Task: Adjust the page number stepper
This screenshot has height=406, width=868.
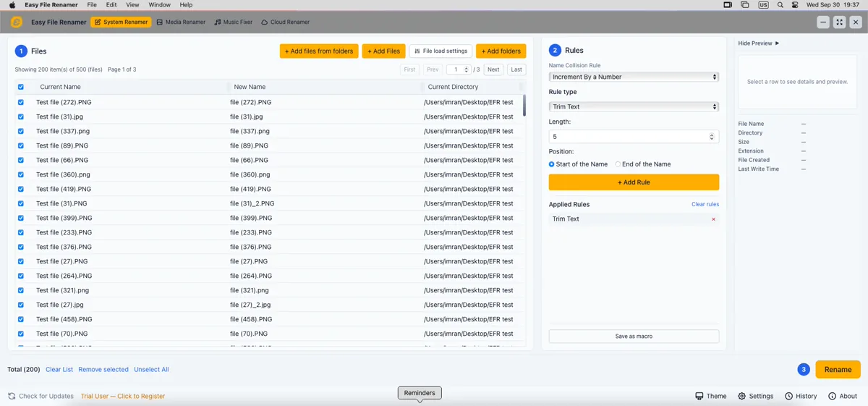Action: tap(467, 69)
